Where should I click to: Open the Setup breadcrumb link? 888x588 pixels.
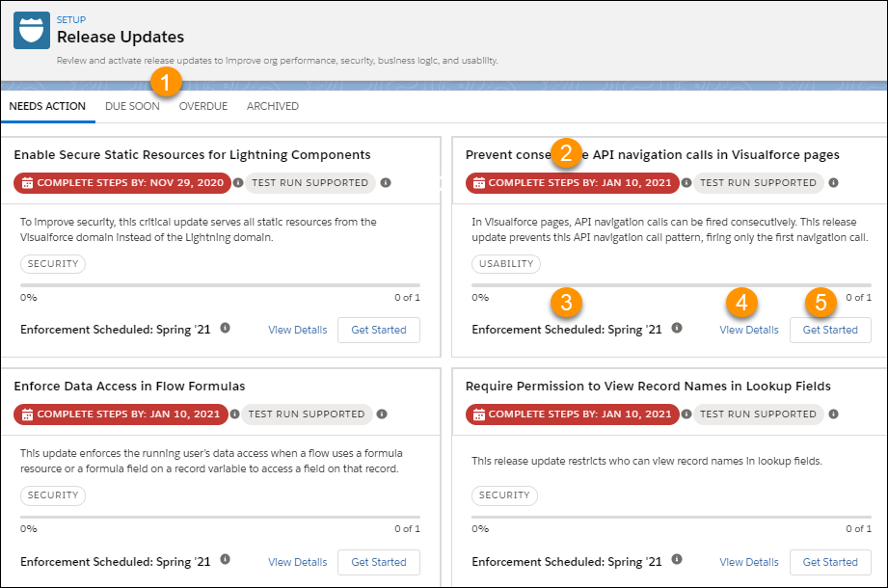70,19
